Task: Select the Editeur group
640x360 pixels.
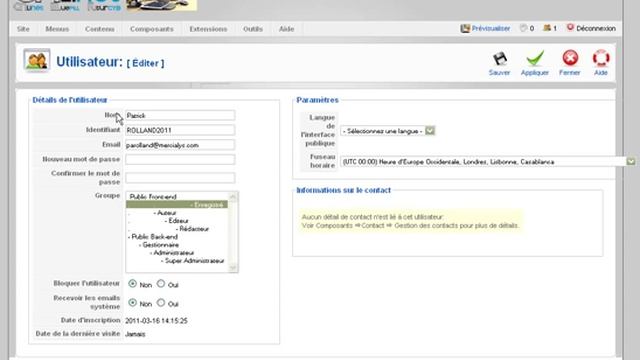Action: coord(177,221)
